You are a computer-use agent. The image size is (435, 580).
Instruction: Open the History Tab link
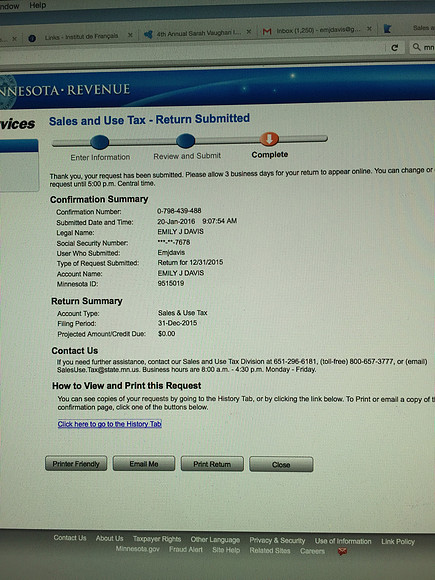[109, 424]
